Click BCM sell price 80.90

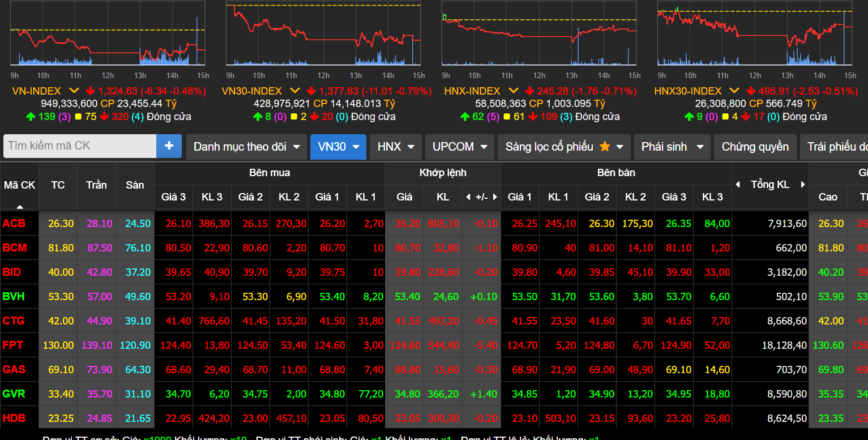click(525, 248)
